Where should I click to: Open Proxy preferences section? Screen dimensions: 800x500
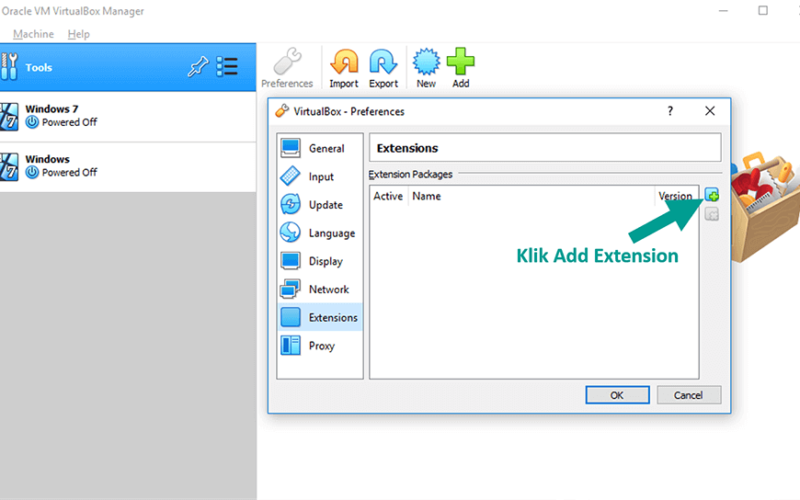coord(320,345)
